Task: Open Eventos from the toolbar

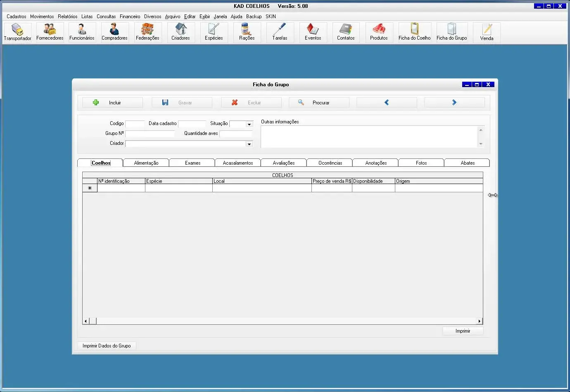Action: [313, 32]
